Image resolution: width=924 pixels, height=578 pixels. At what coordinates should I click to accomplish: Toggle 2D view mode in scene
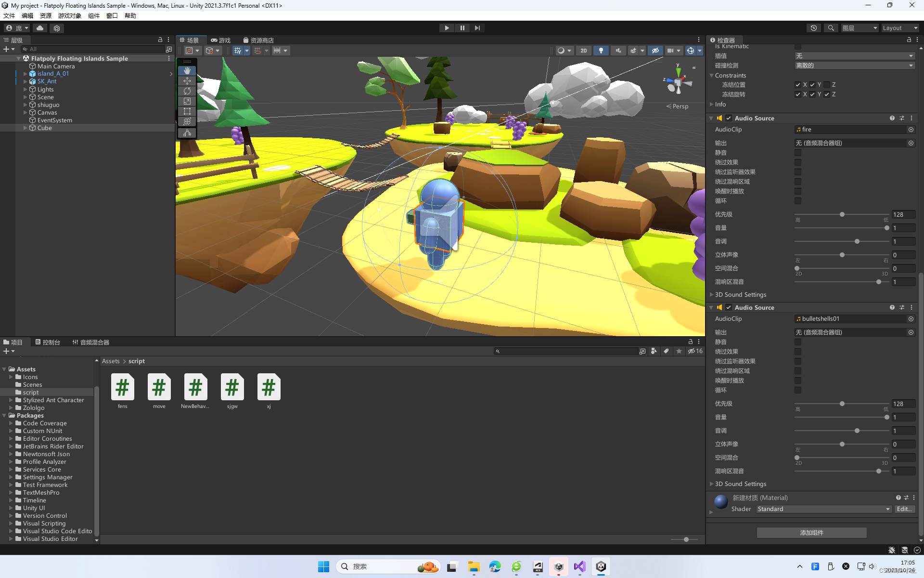(x=583, y=51)
